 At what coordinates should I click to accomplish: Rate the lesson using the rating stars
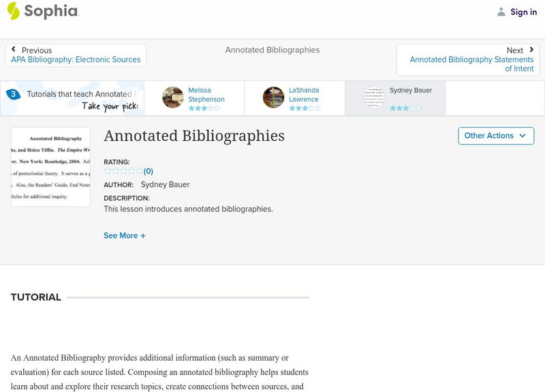pyautogui.click(x=123, y=171)
